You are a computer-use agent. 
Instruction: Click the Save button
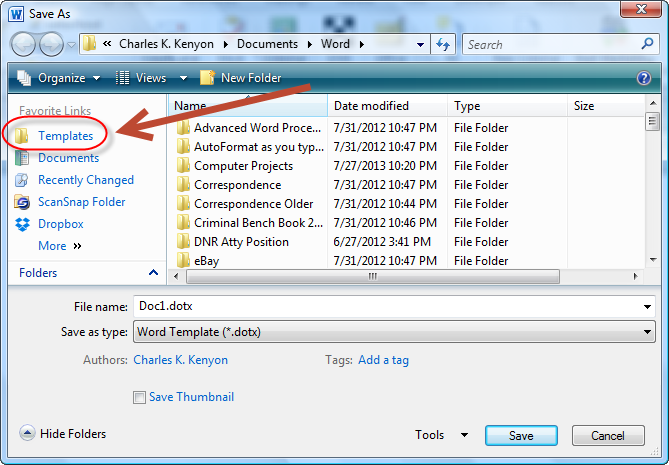tap(521, 436)
